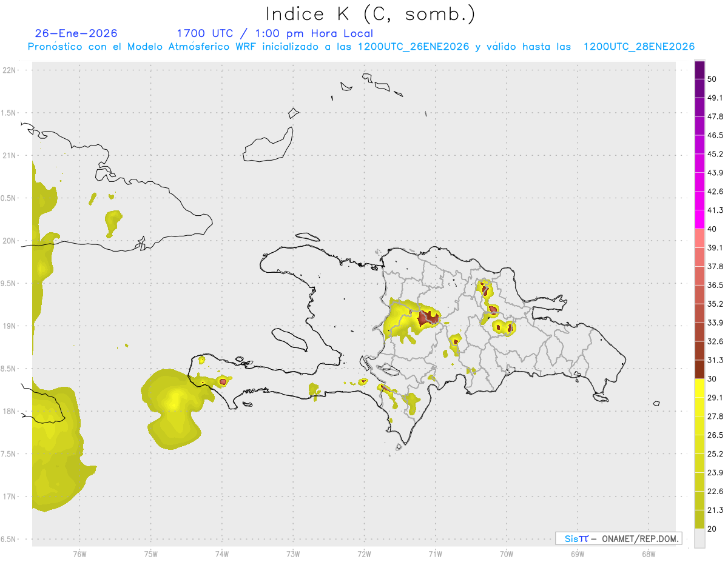Screen dimensions: 728x562
Task: Click the legend value '25.2'
Action: (715, 454)
